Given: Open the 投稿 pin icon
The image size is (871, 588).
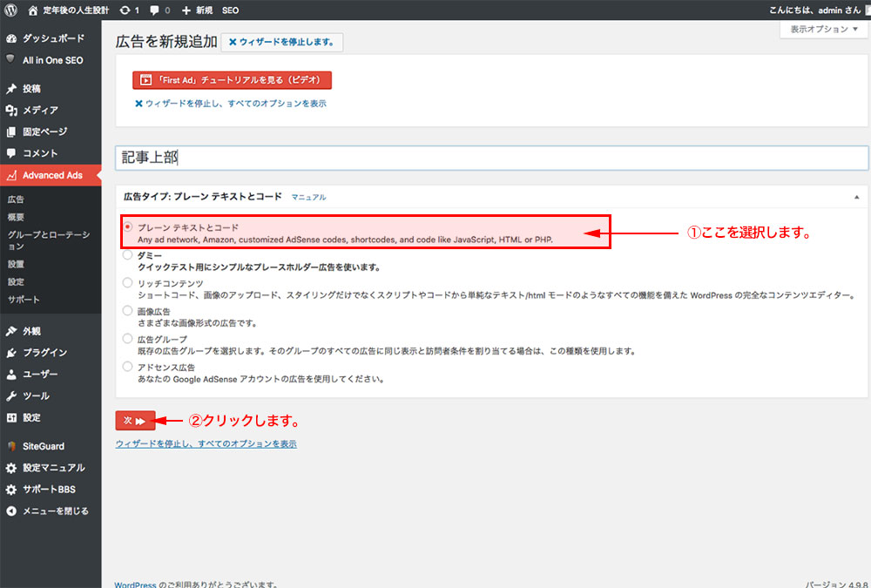Looking at the screenshot, I should coord(11,88).
